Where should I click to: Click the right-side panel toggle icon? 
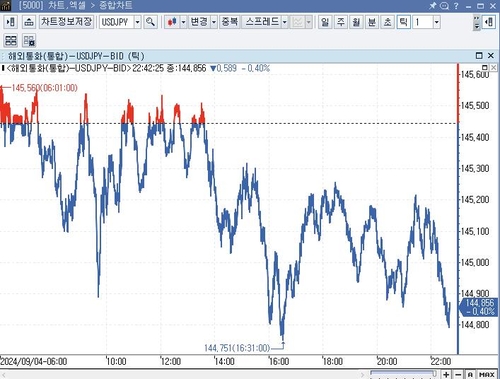tap(489, 22)
